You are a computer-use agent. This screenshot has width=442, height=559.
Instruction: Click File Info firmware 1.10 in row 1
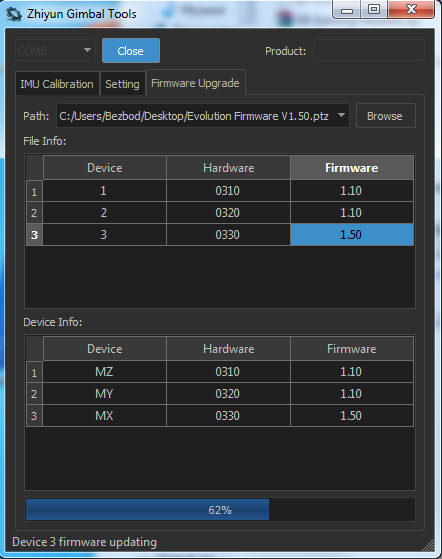click(352, 191)
